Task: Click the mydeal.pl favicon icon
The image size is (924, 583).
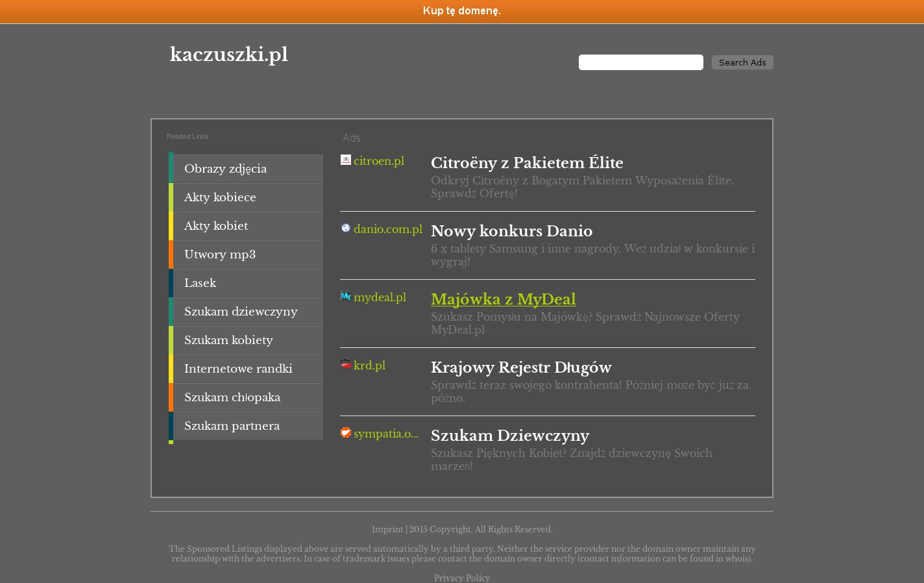Action: [346, 296]
